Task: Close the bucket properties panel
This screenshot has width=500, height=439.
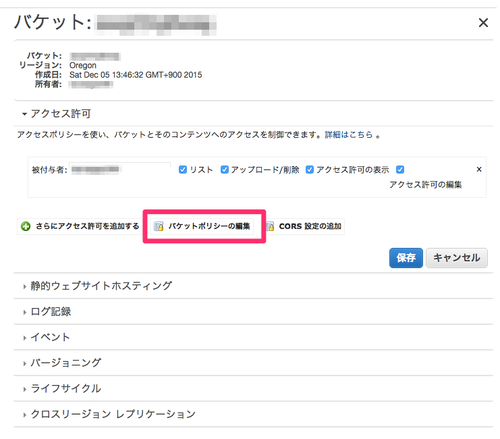Action: [483, 23]
